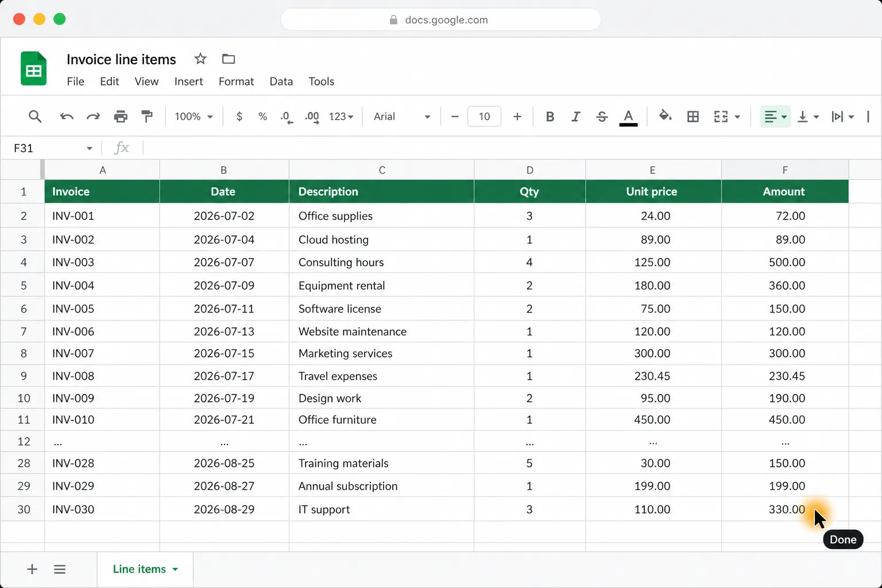Select row 5 header
The width and height of the screenshot is (882, 588).
tap(23, 285)
